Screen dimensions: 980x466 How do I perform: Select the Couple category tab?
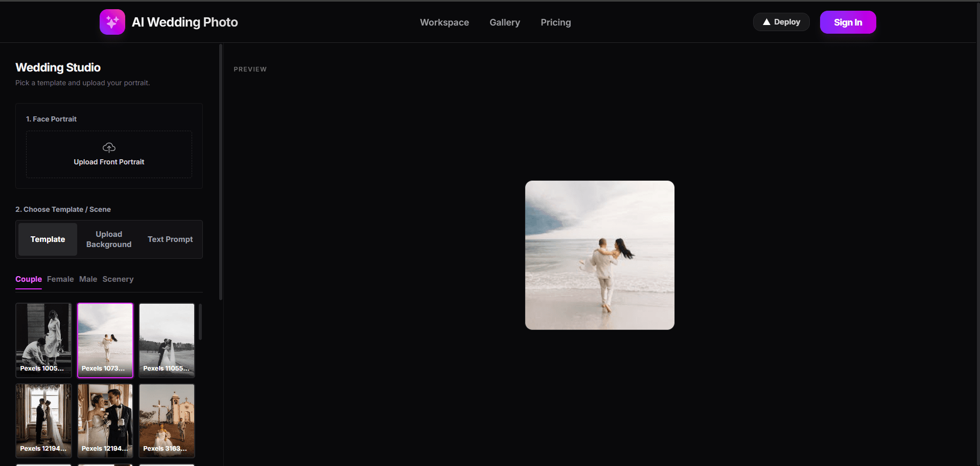pyautogui.click(x=29, y=279)
